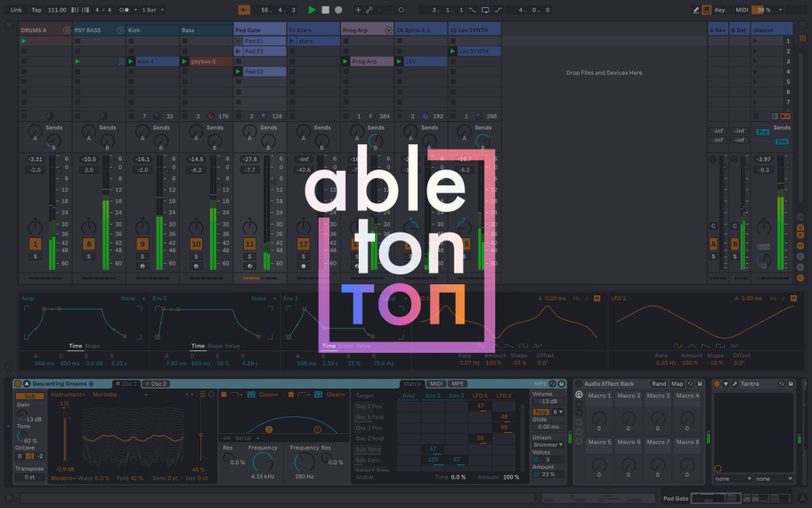This screenshot has height=508, width=812.
Task: Click the Master track volume meter fader
Action: point(780,212)
